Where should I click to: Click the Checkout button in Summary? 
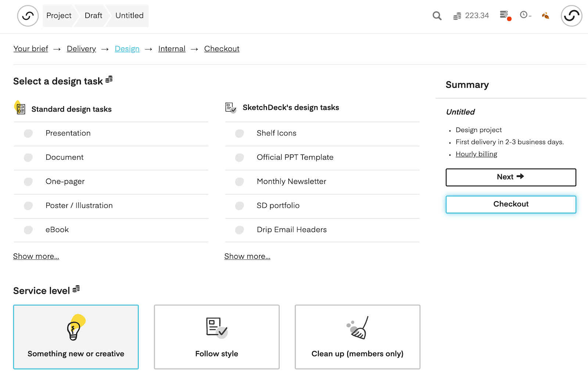point(511,205)
